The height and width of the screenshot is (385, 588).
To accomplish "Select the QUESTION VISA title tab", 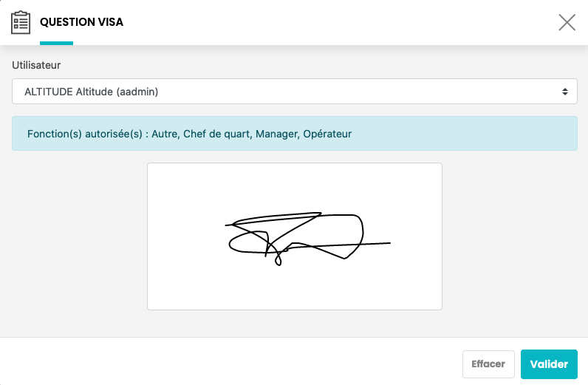I will (x=81, y=22).
